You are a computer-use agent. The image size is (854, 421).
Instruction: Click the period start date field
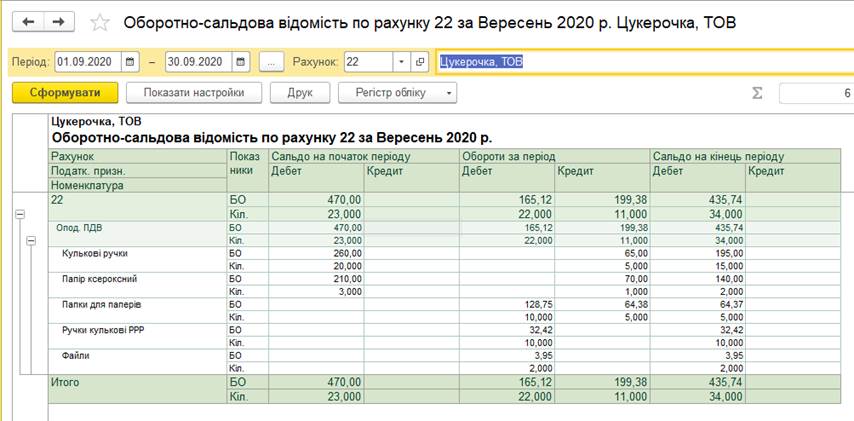[x=87, y=62]
